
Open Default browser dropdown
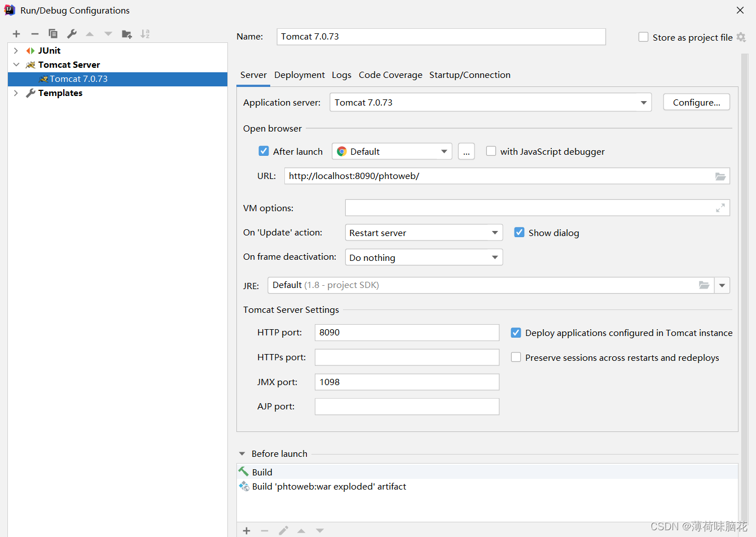coord(392,151)
